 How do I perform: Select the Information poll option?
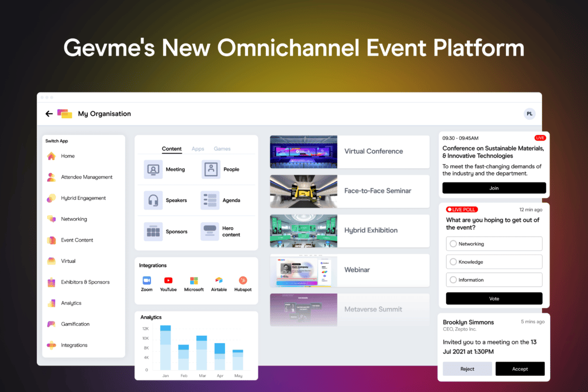(494, 280)
